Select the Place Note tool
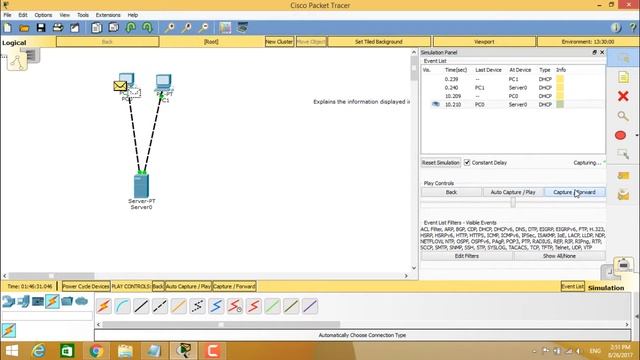This screenshot has width=640, height=360. click(x=623, y=77)
